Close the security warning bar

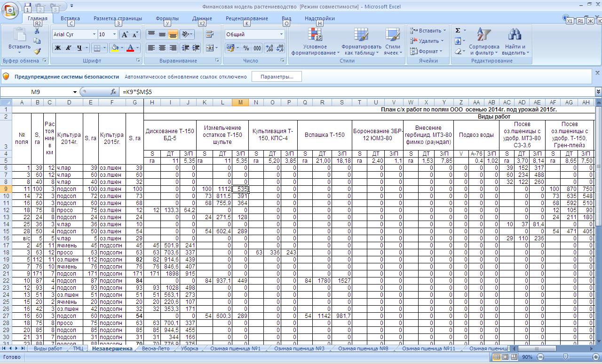pyautogui.click(x=597, y=73)
